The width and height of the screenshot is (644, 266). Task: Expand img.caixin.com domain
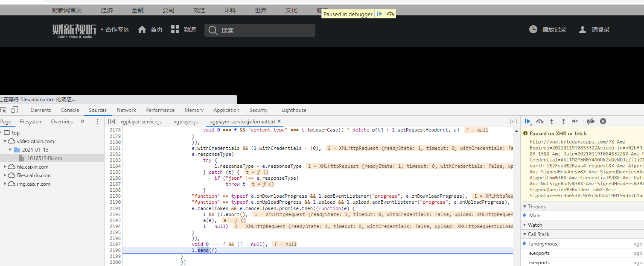[x=6, y=184]
